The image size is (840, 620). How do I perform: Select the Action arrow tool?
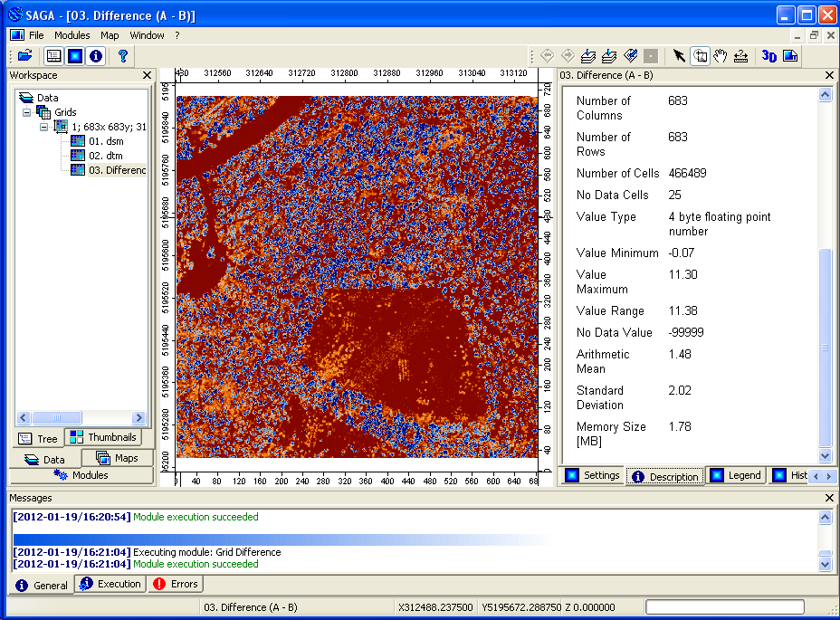[680, 55]
